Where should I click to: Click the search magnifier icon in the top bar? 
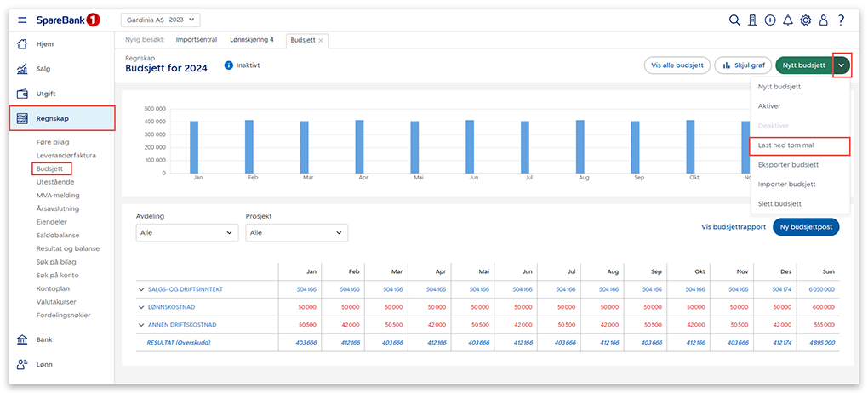coord(734,20)
